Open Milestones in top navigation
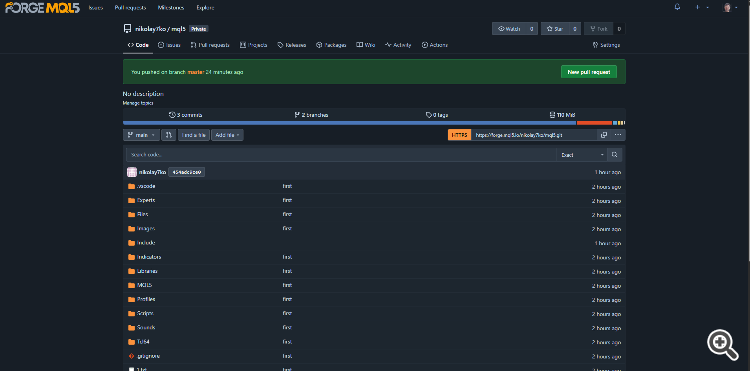Viewport: 750px width, 371px height. click(x=171, y=8)
